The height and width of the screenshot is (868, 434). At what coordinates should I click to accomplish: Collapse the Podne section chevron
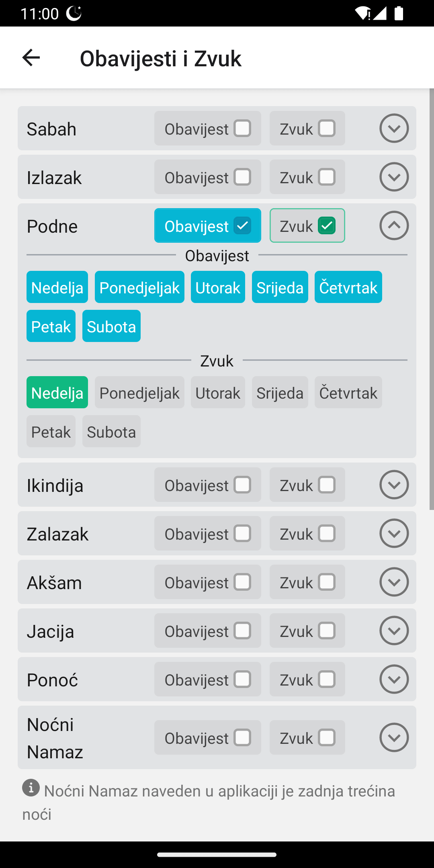coord(394,225)
